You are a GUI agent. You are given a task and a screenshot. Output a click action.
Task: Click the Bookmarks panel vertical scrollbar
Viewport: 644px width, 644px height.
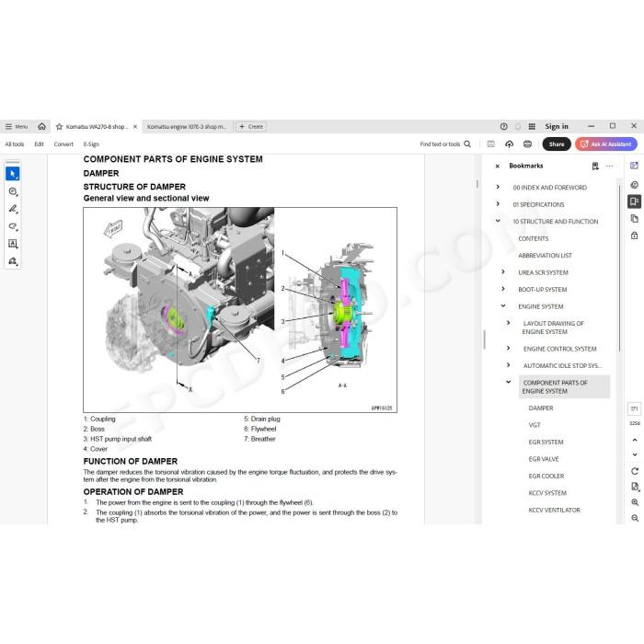(619, 269)
